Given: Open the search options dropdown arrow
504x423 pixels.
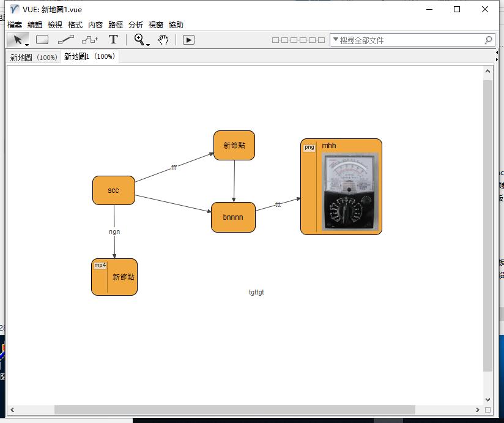Looking at the screenshot, I should (x=335, y=40).
